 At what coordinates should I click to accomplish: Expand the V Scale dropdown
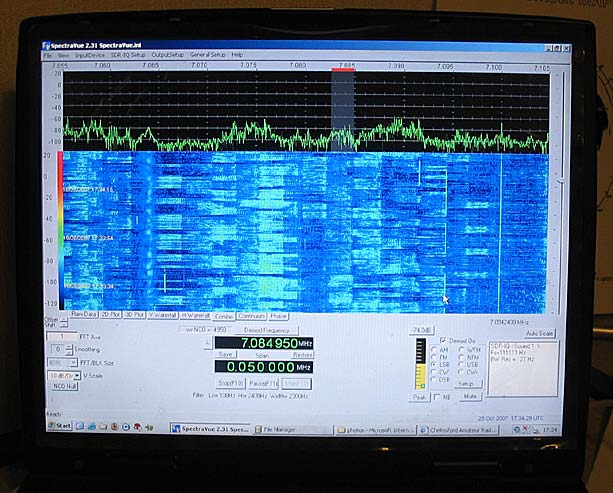[77, 376]
